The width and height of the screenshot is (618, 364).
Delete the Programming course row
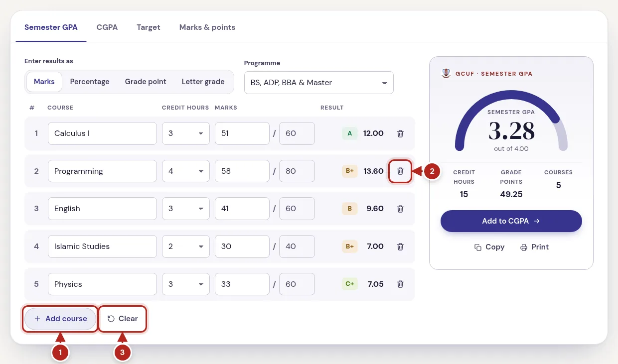click(400, 171)
